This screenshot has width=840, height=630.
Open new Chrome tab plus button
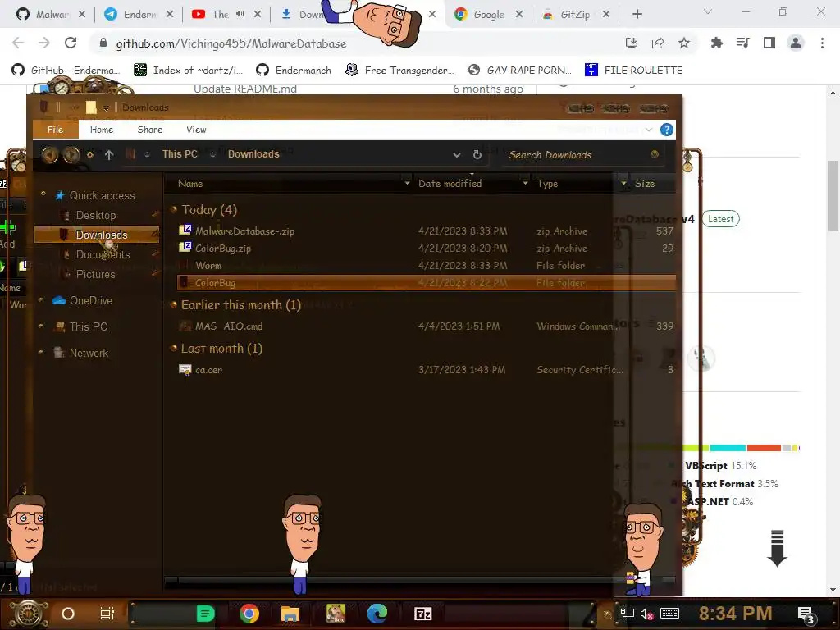637,15
